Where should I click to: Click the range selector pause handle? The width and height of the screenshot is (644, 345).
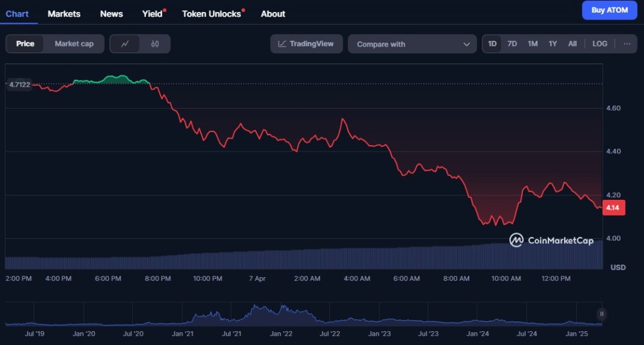click(601, 314)
